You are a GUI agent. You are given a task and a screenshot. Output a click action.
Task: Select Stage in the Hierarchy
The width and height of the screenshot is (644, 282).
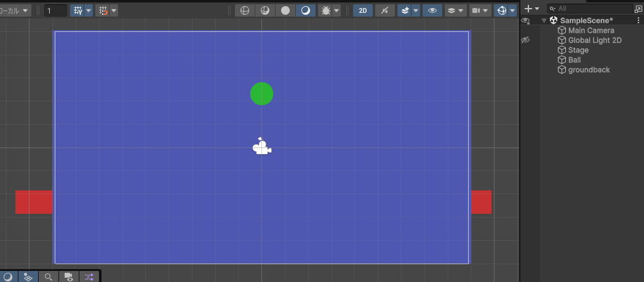(578, 50)
